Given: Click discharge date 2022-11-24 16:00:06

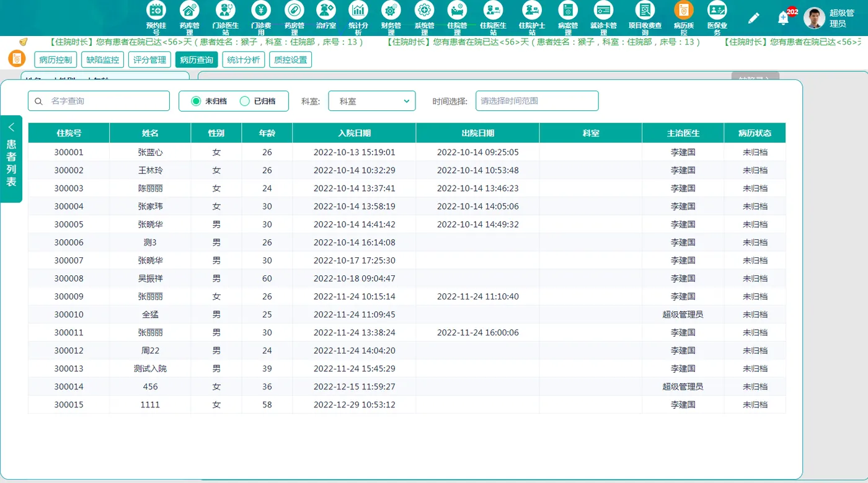Looking at the screenshot, I should tap(478, 332).
